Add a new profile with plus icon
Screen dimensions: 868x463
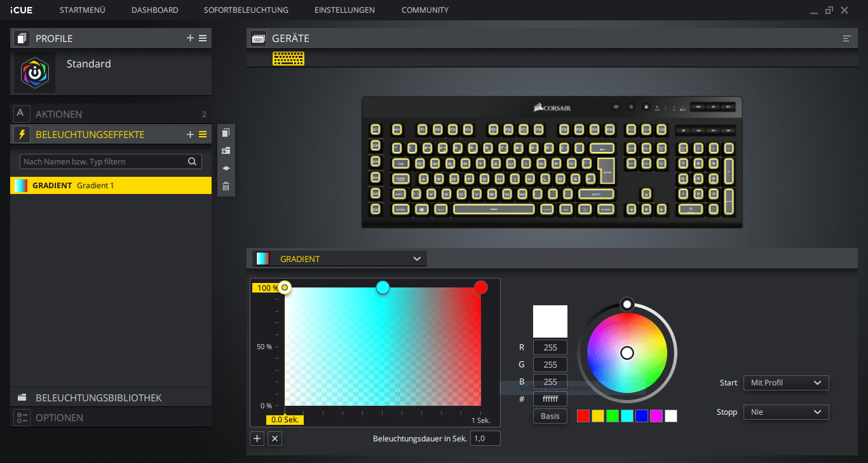pos(190,38)
